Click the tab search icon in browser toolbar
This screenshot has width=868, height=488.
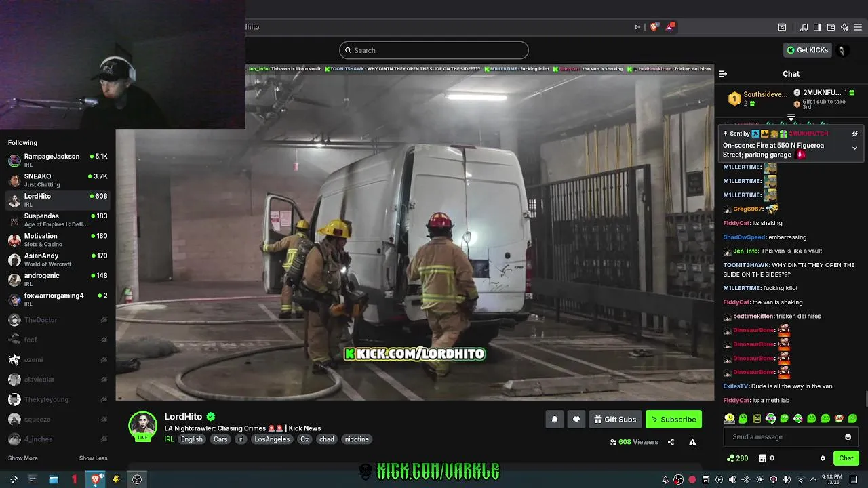point(782,27)
